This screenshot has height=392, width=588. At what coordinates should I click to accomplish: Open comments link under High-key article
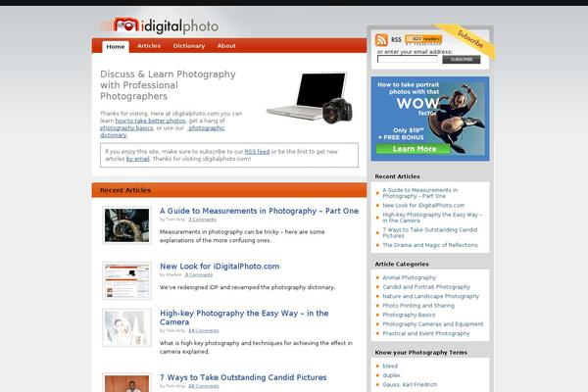[x=203, y=330]
